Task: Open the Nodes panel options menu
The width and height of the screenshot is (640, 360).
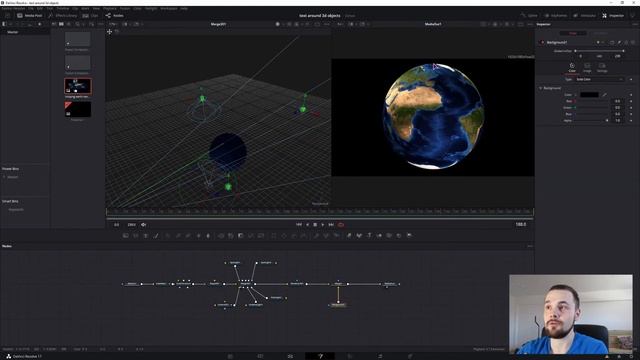Action: pyautogui.click(x=529, y=246)
